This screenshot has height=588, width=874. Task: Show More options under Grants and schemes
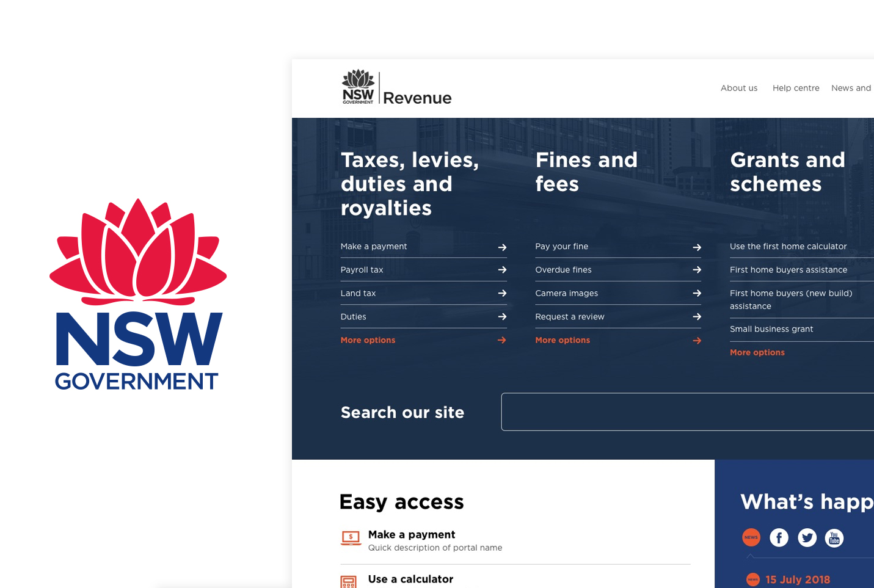pos(757,352)
